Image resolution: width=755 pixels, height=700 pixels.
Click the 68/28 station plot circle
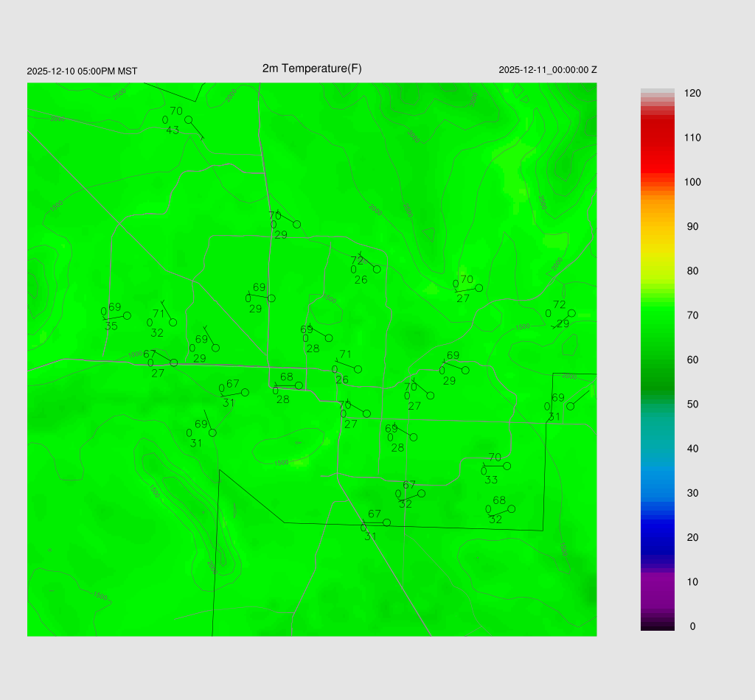(x=299, y=385)
